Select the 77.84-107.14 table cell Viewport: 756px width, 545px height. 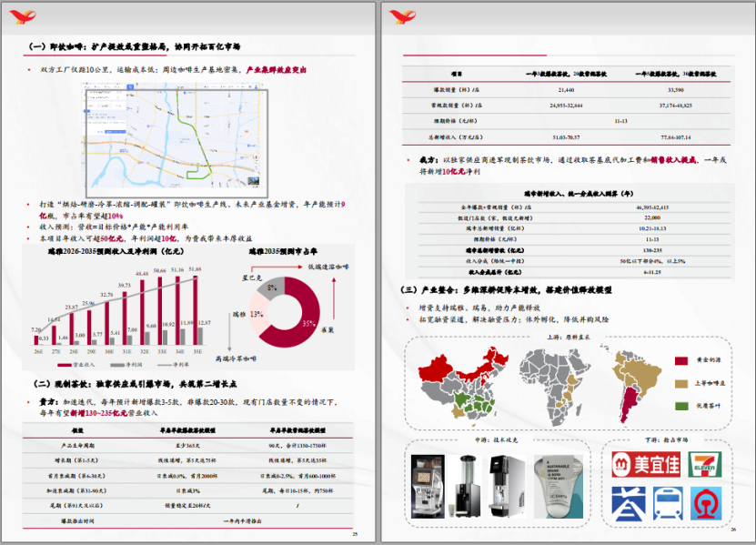coord(675,137)
